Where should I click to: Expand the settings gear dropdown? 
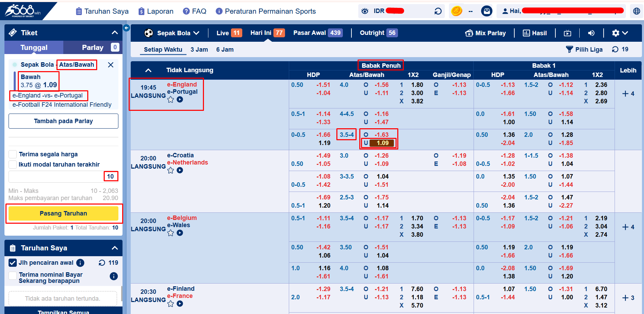pos(620,33)
